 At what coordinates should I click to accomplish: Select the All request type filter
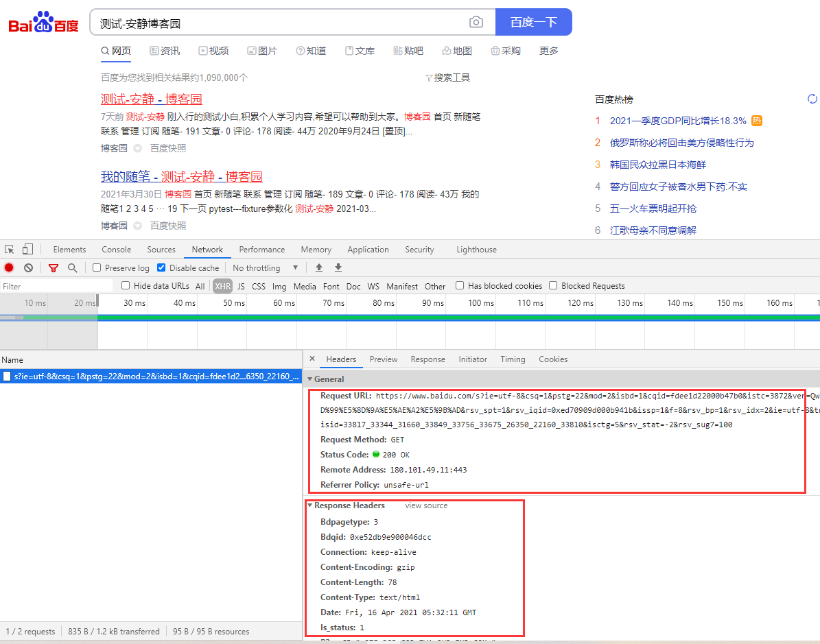(x=200, y=286)
